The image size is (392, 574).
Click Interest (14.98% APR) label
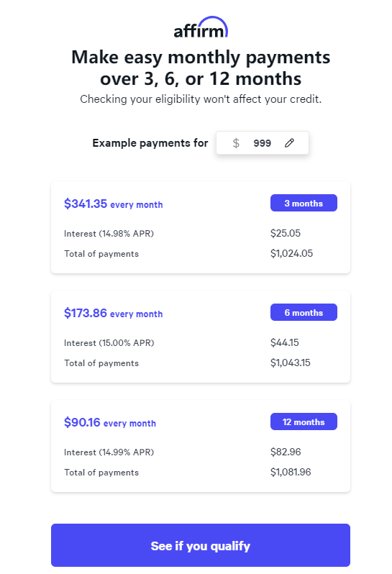[109, 234]
